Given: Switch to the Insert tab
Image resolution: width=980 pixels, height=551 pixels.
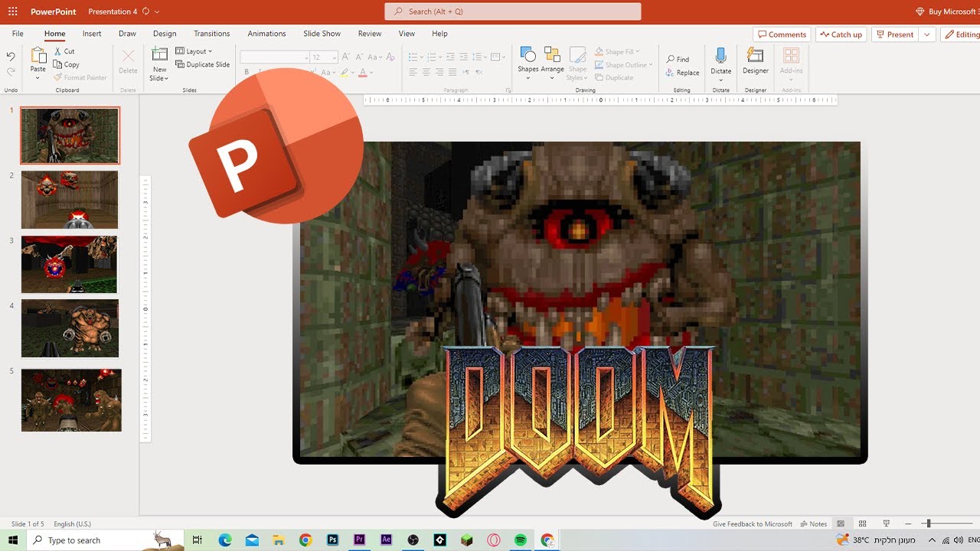Looking at the screenshot, I should (x=92, y=34).
